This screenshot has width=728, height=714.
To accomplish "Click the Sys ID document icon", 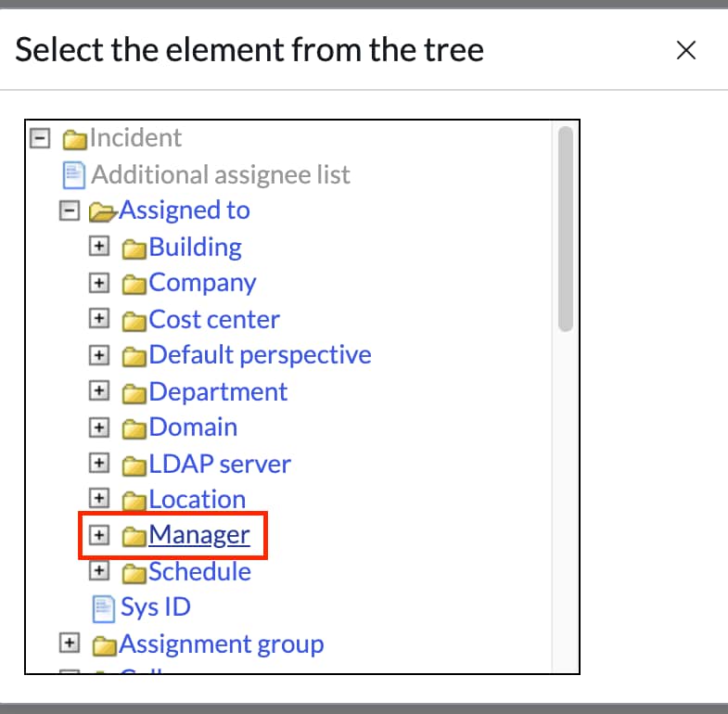I will click(103, 608).
